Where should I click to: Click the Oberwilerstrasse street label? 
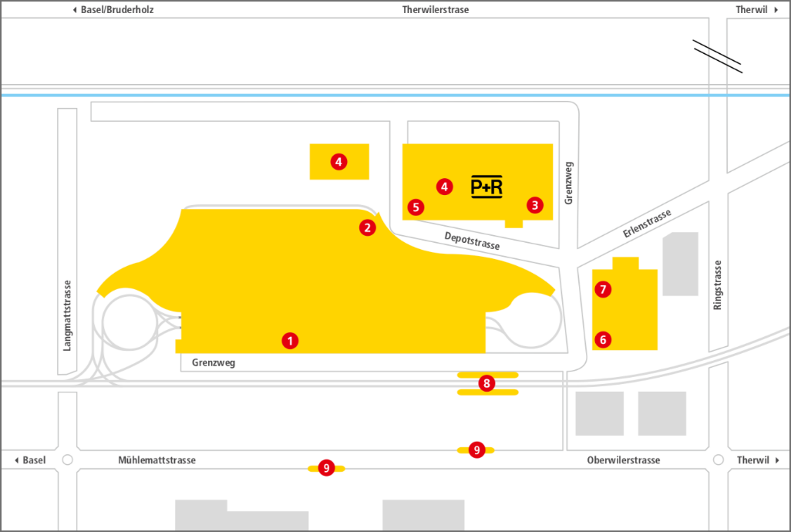[x=623, y=460]
